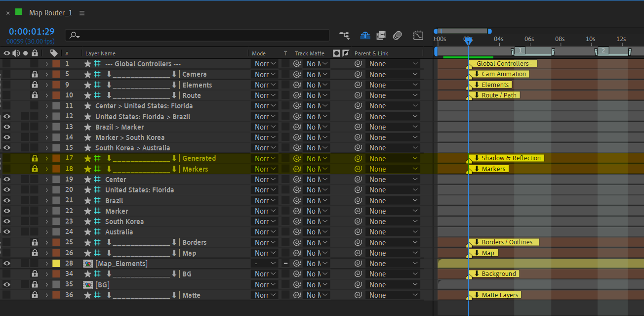The image size is (644, 316).
Task: Close the Map Router_1 timeline tab
Action: click(8, 13)
